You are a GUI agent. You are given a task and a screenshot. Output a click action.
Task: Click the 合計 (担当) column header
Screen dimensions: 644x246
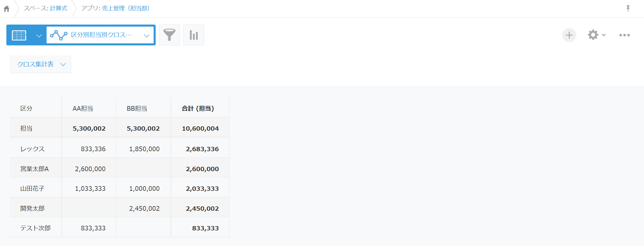tap(198, 108)
